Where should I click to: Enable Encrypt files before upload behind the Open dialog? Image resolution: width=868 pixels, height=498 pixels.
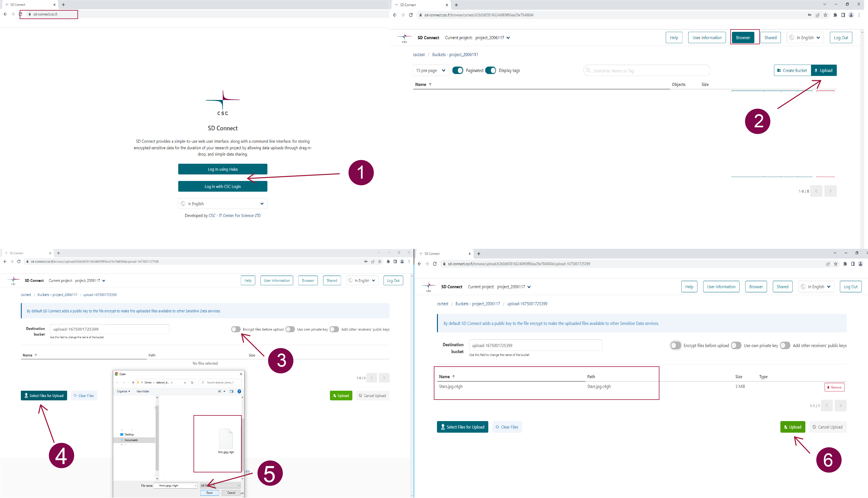(x=236, y=329)
